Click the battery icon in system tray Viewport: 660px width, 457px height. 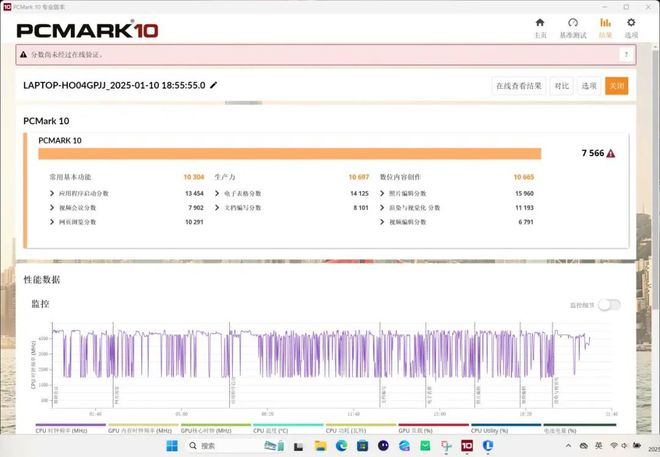pos(637,446)
